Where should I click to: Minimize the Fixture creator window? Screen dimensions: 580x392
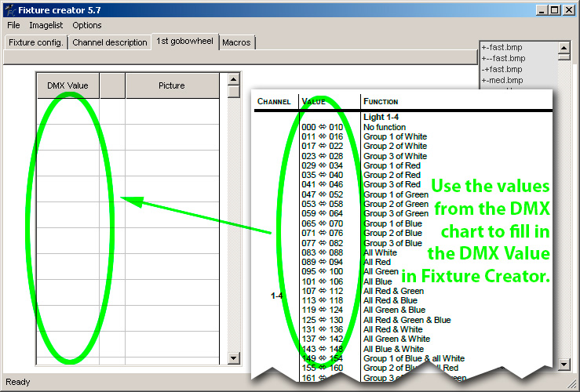click(x=542, y=10)
